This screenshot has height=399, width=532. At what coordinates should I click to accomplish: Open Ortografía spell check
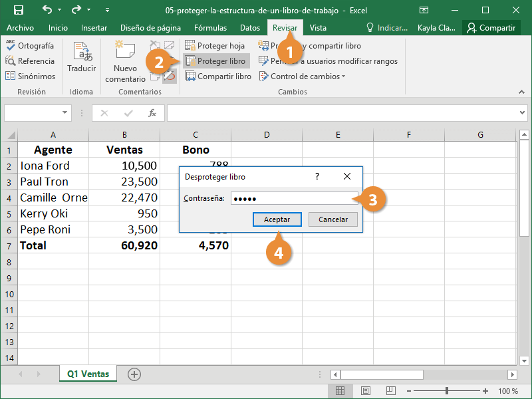(x=30, y=46)
